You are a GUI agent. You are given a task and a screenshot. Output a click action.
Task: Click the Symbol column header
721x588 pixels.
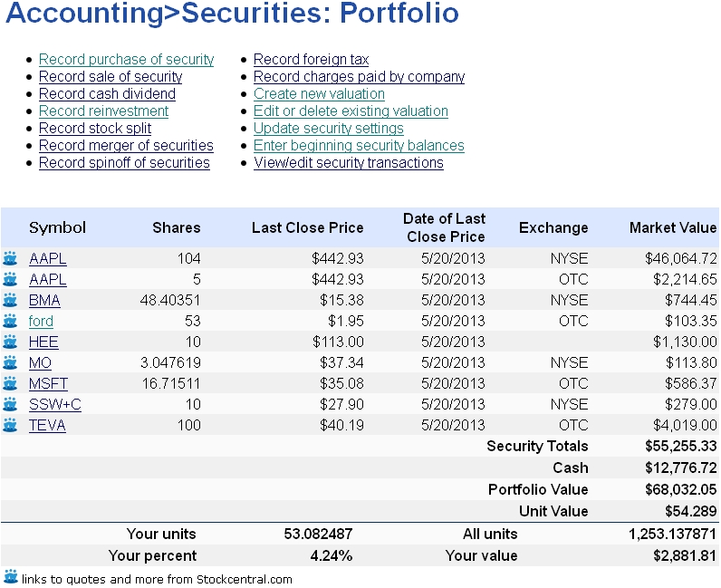[x=57, y=227]
